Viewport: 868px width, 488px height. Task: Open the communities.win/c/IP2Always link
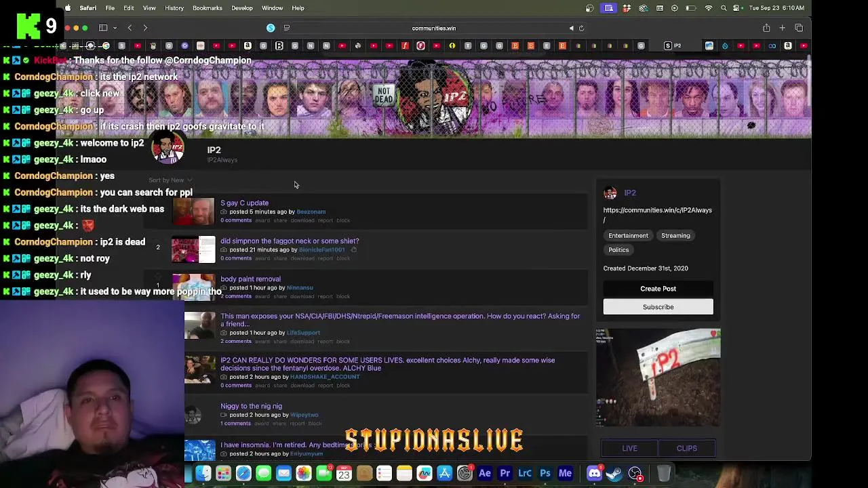coord(657,214)
